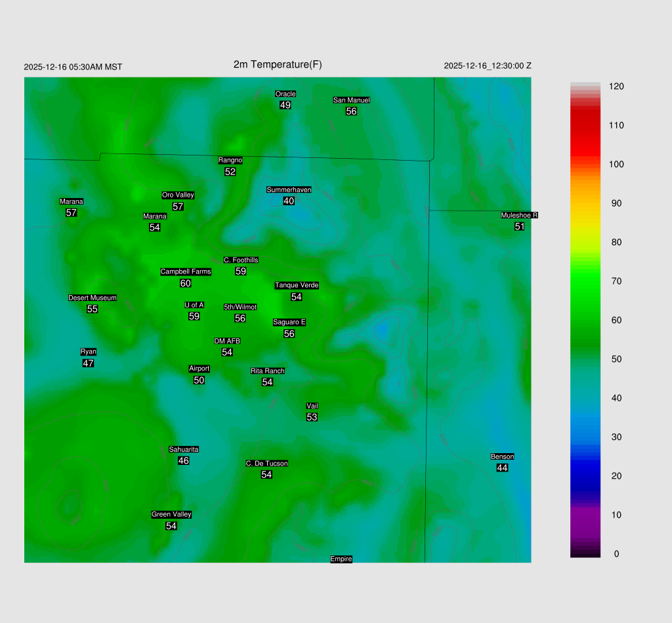Screen dimensions: 672x623
Task: Select the Sahuarita station marker
Action: [184, 449]
